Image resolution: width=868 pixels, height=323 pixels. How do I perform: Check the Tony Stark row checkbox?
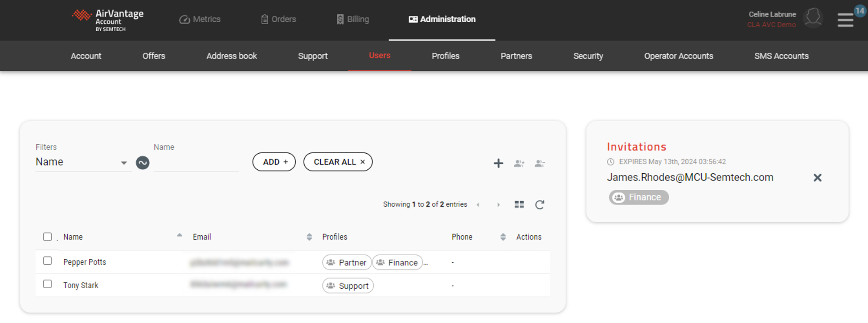[x=48, y=284]
